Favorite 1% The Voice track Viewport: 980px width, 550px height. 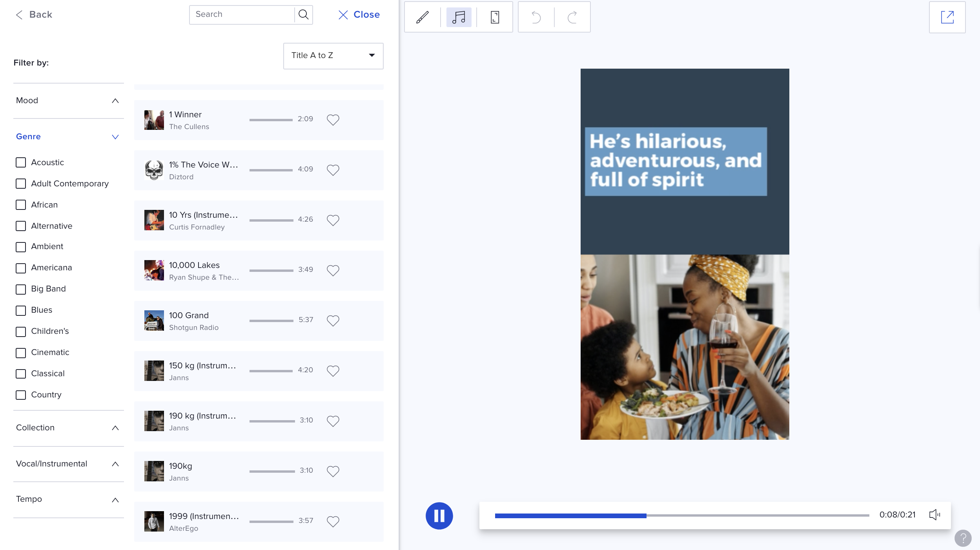coord(333,170)
